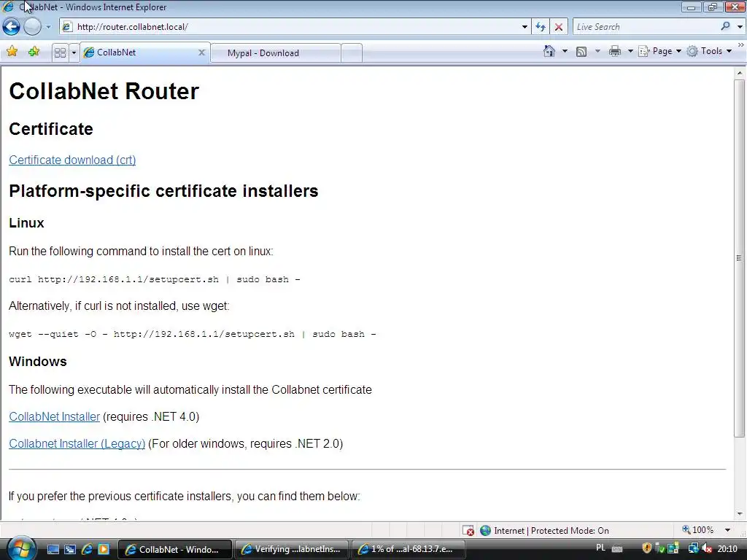747x560 pixels.
Task: Open the Certificate download (crt) link
Action: coord(72,160)
